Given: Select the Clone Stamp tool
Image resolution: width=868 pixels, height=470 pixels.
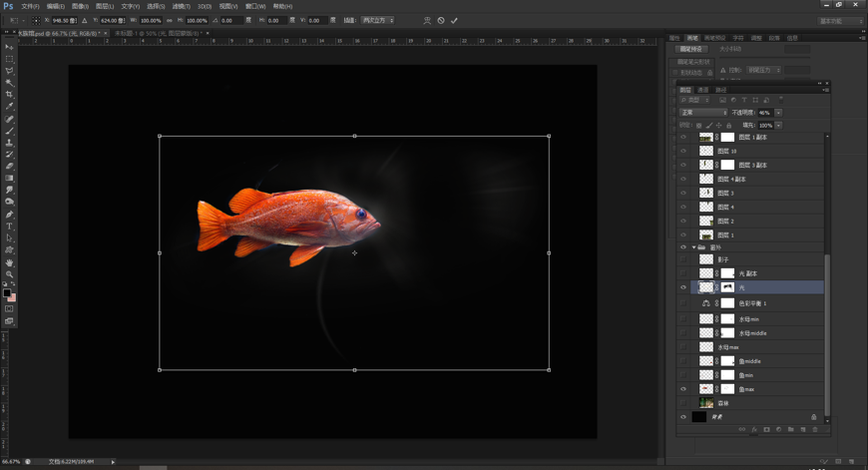Looking at the screenshot, I should tap(9, 143).
